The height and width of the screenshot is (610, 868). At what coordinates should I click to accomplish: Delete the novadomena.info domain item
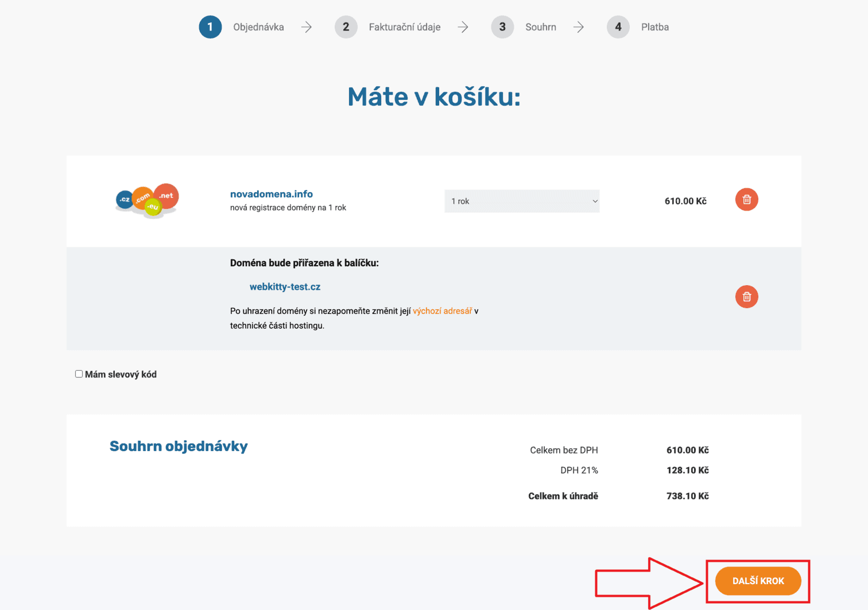coord(746,200)
